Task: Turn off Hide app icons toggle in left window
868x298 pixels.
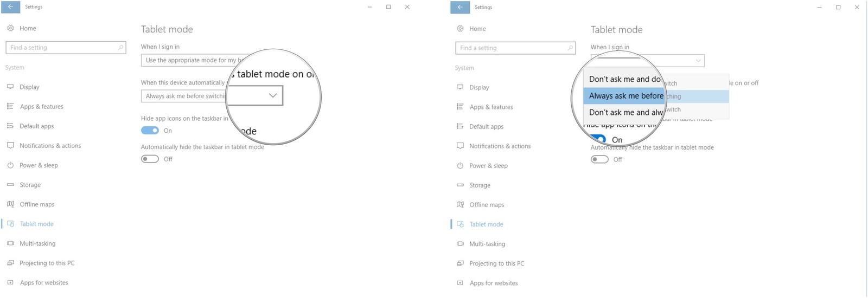Action: tap(150, 131)
